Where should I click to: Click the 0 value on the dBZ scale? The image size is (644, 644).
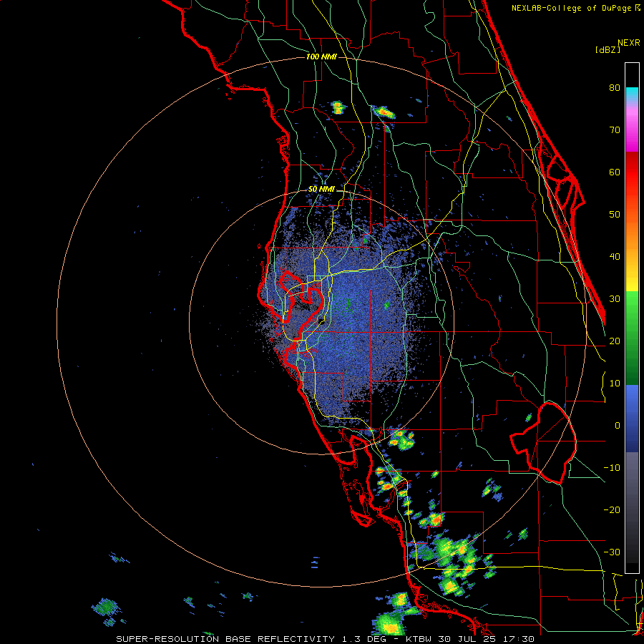click(618, 426)
